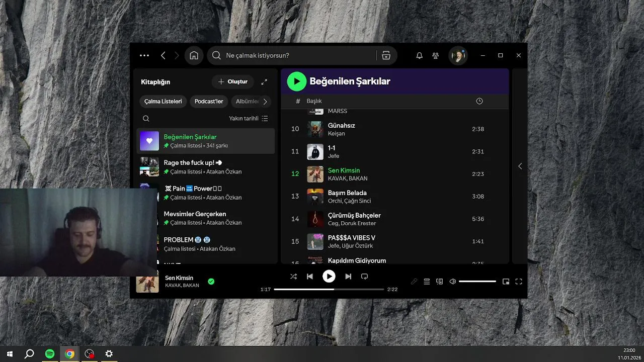
Task: Open the mini player icon
Action: [x=506, y=282]
